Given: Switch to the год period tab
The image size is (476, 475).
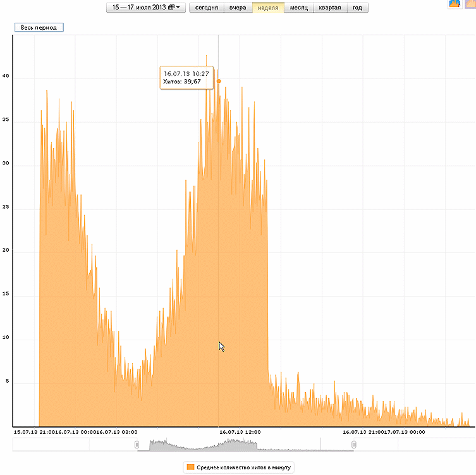Looking at the screenshot, I should pyautogui.click(x=357, y=8).
